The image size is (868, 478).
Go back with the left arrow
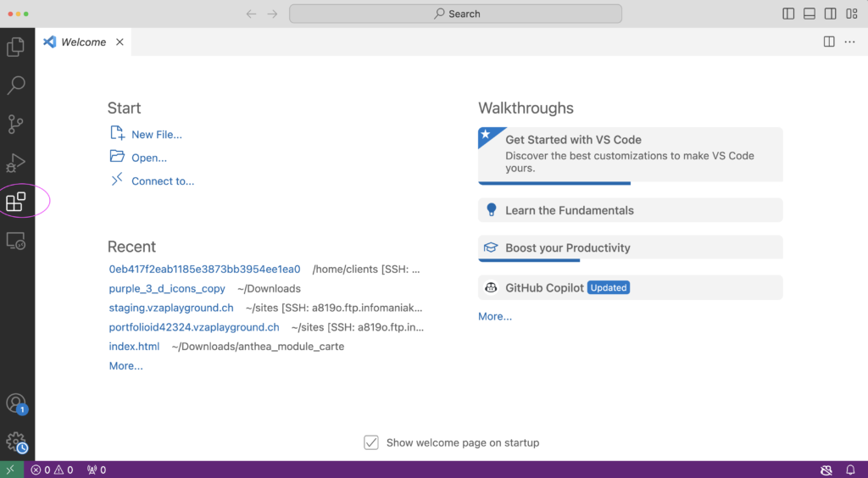[x=251, y=14]
